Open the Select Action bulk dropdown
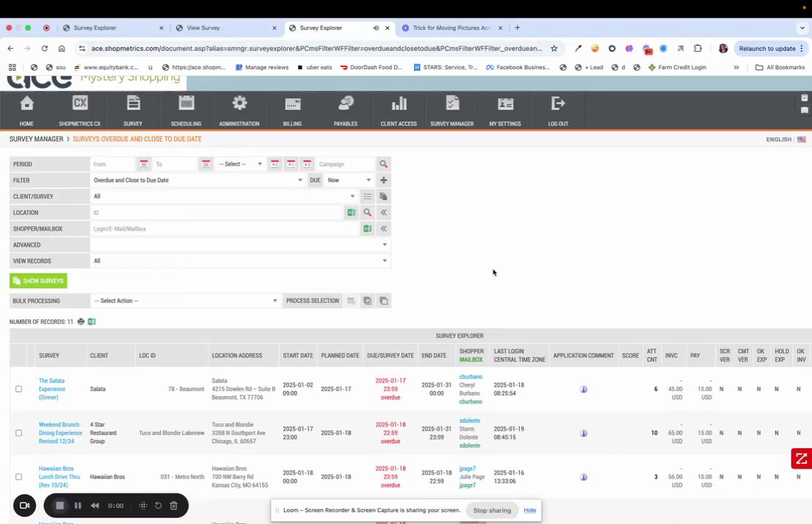The height and width of the screenshot is (524, 812). coord(185,301)
